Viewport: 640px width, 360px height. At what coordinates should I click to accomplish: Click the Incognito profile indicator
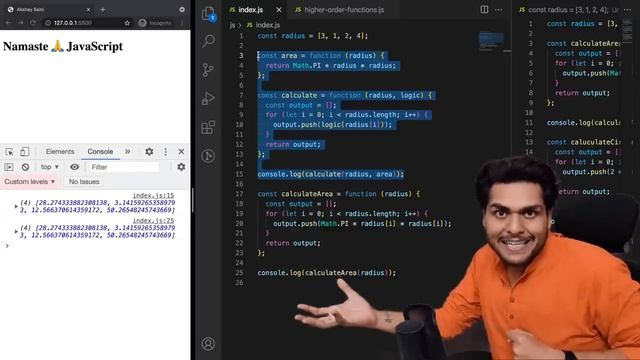155,23
